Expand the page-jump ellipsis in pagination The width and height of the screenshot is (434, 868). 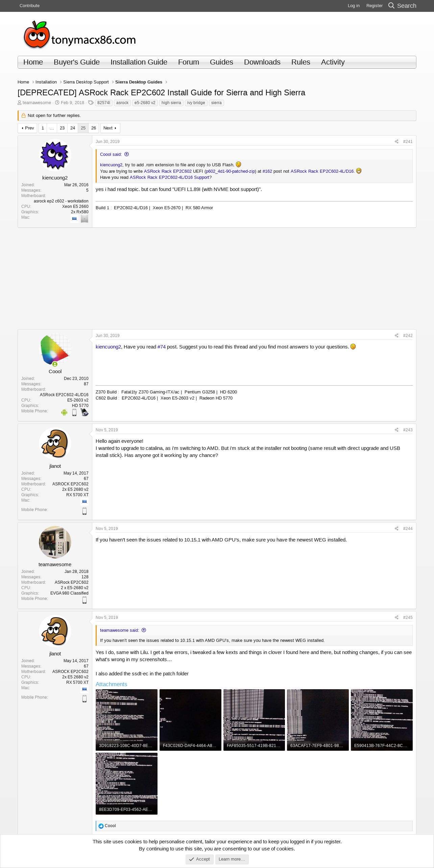[52, 128]
